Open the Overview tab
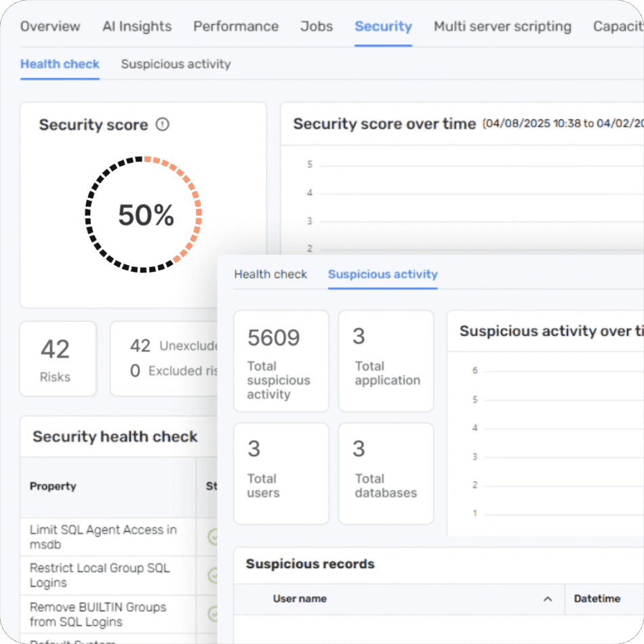 click(50, 26)
